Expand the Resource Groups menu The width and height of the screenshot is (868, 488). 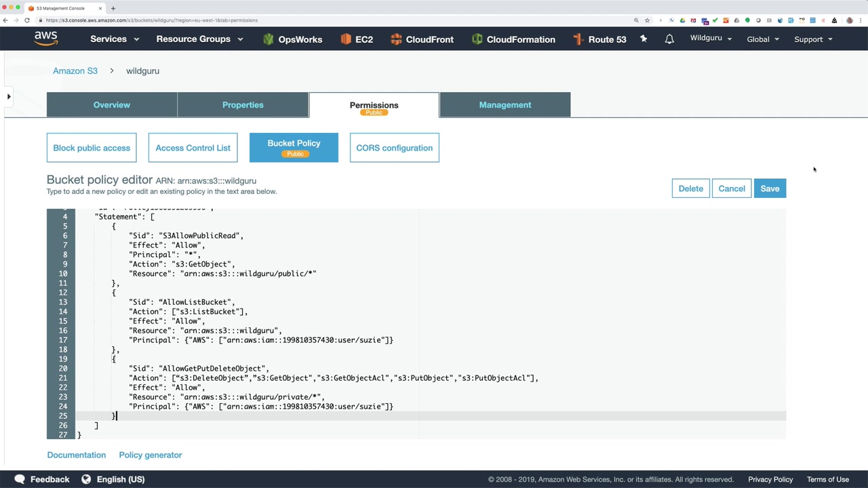coord(199,39)
